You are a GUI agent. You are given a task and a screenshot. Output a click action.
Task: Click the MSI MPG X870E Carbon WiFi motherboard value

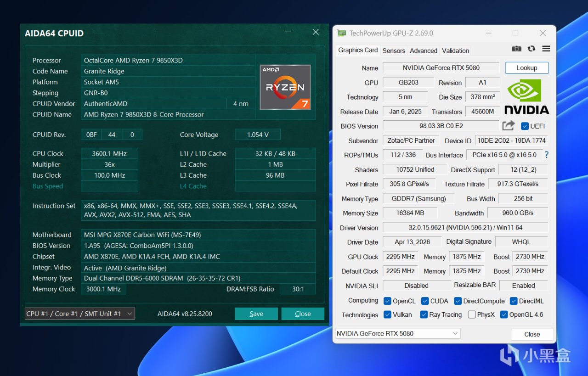[x=198, y=235]
